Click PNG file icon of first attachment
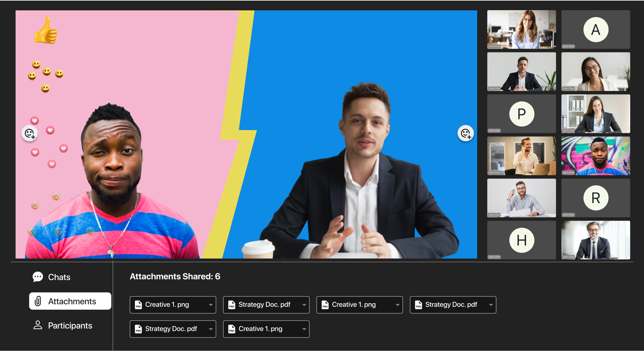 click(138, 305)
